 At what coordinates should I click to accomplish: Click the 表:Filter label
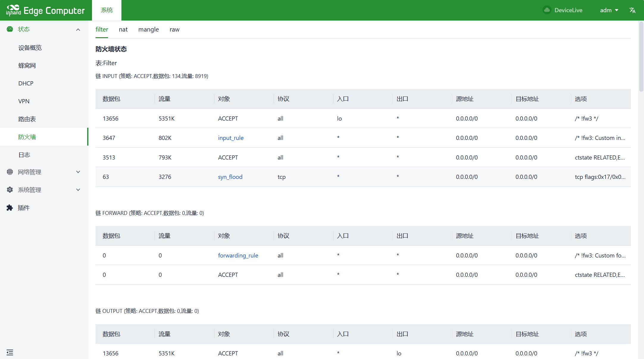(x=106, y=63)
